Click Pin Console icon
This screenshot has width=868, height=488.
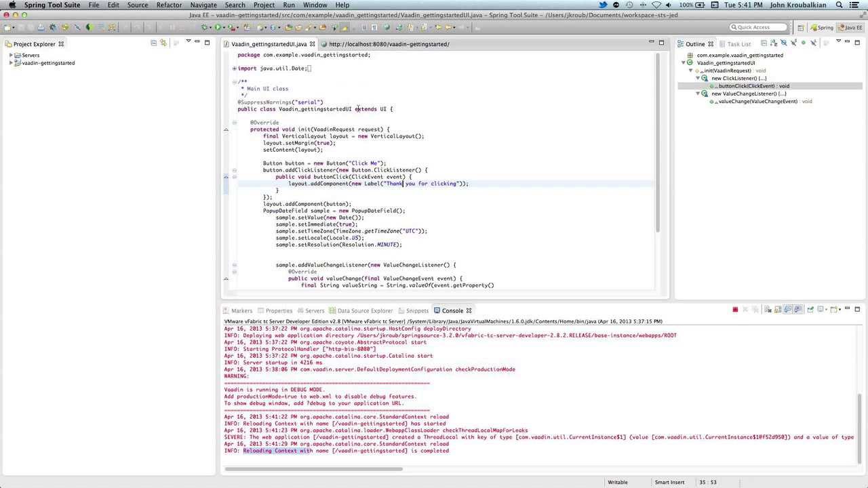810,310
